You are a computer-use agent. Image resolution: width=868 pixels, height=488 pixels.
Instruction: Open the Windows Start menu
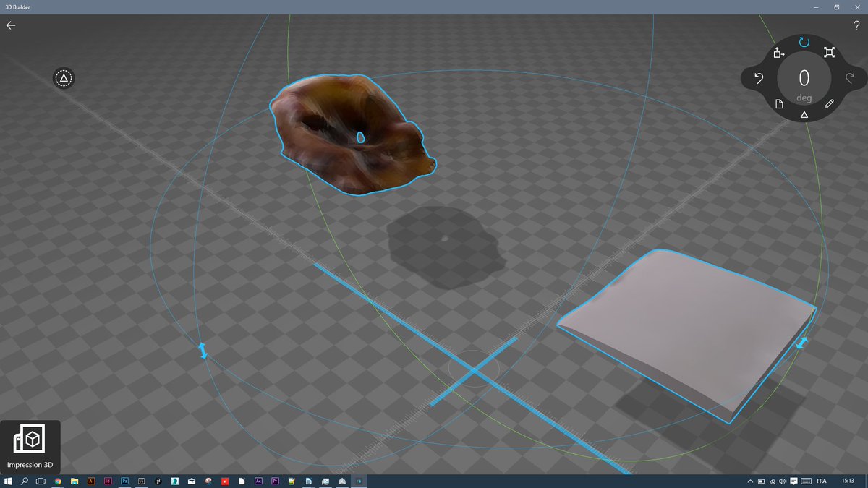pos(8,481)
